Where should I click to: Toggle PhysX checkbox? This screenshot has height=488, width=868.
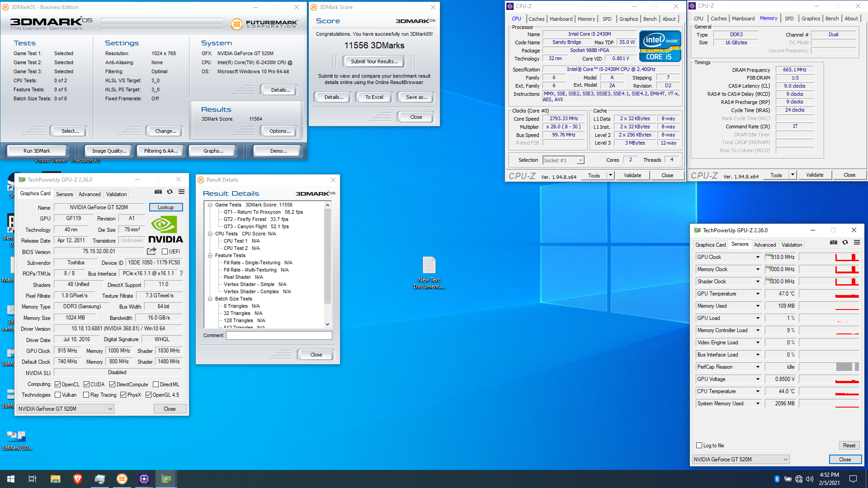point(123,395)
